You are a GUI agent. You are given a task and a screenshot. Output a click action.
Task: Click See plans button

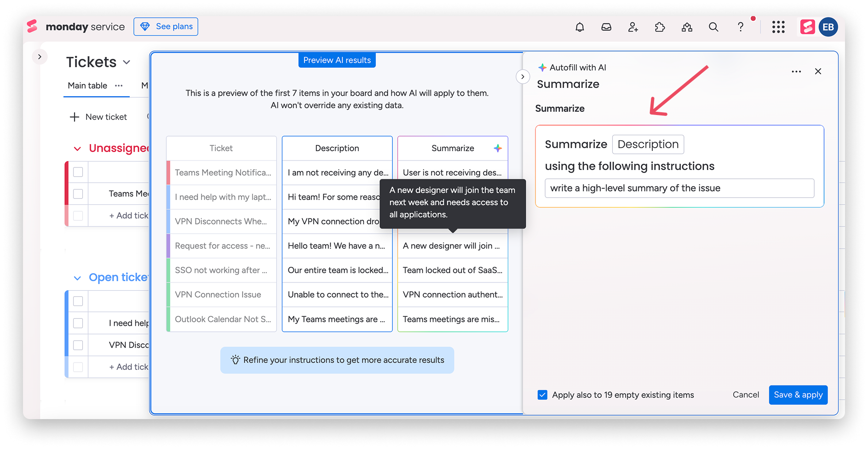coord(166,27)
